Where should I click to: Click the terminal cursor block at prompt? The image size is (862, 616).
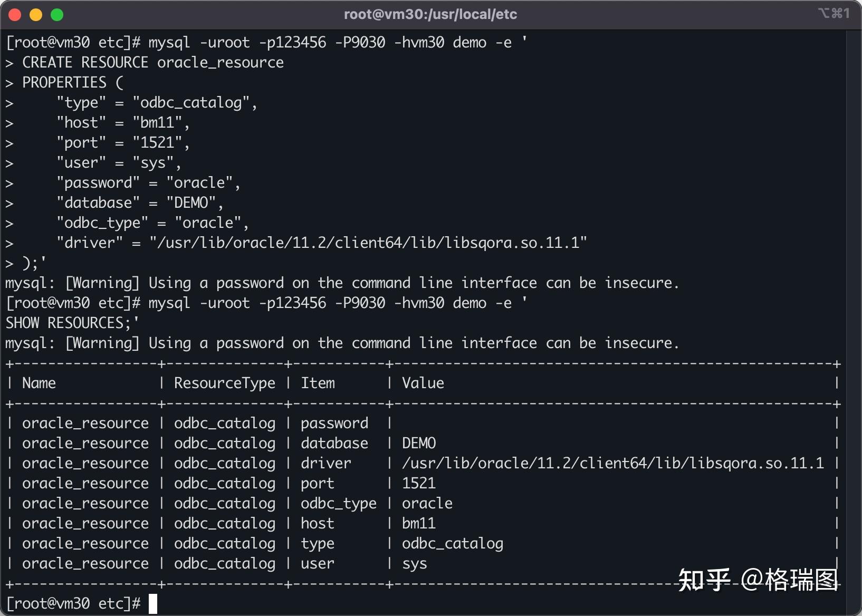(x=153, y=604)
